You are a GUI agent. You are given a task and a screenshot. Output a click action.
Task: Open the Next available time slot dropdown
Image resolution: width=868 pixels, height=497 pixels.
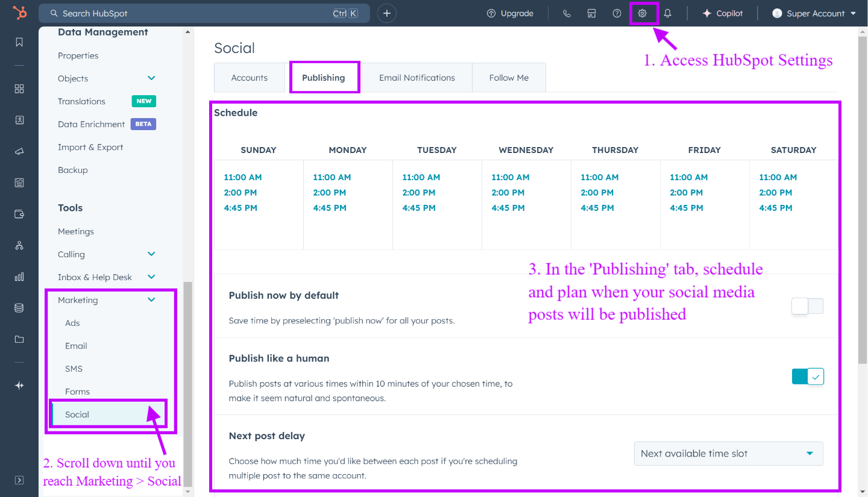728,454
